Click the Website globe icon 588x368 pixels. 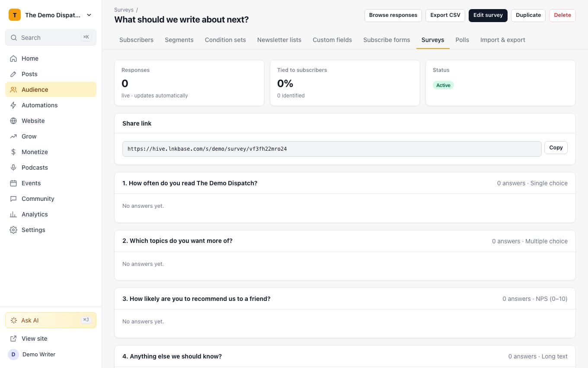point(13,121)
